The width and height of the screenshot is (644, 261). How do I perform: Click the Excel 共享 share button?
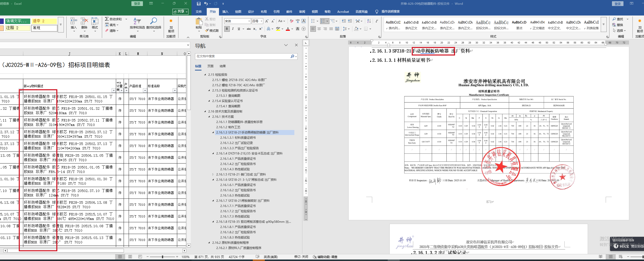point(180,11)
